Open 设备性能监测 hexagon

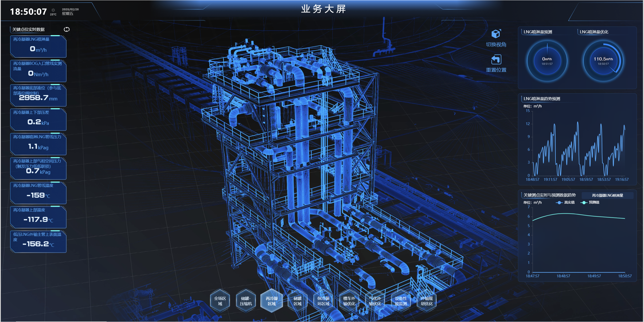pos(401,301)
